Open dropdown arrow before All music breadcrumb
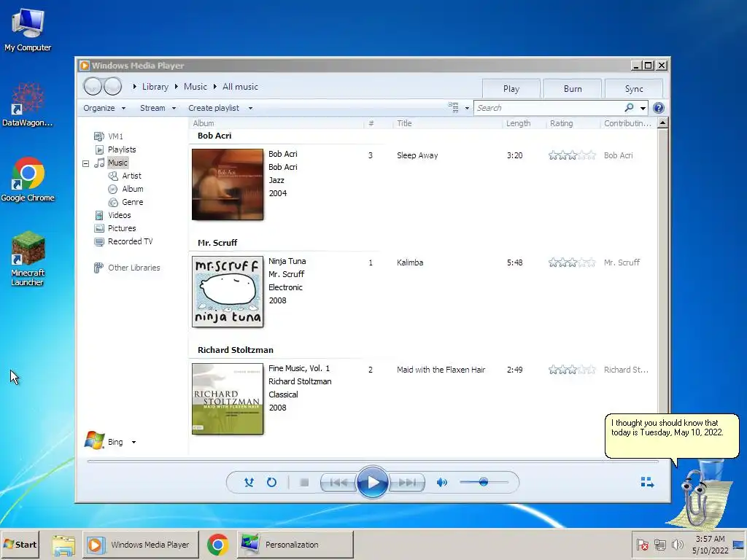Screen dimensions: 747x560 [x=215, y=87]
